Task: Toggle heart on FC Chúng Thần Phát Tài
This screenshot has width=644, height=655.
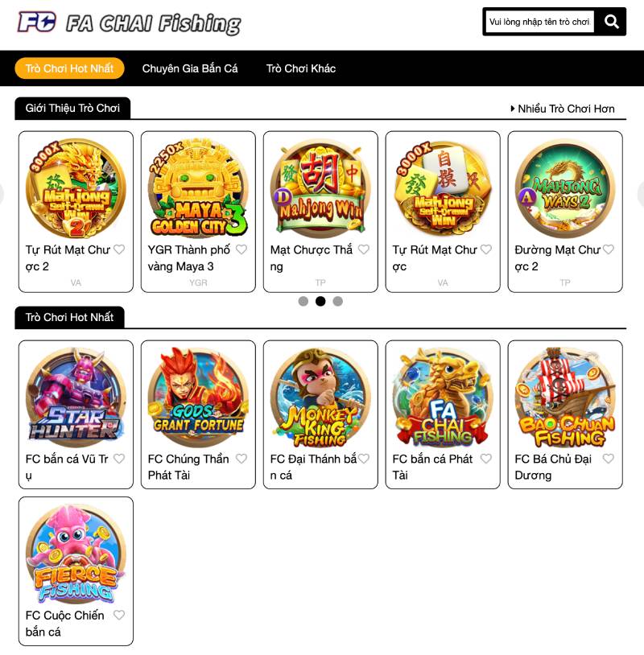Action: point(242,459)
